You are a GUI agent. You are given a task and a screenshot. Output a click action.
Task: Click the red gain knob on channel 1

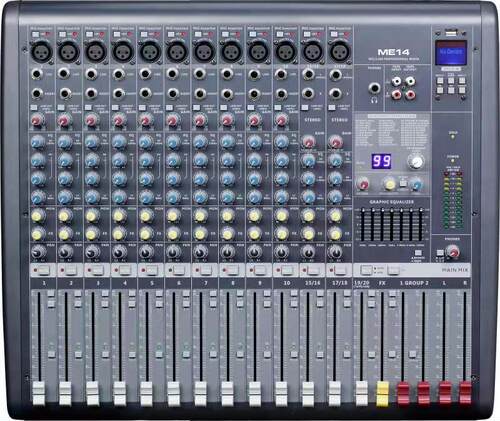click(37, 120)
